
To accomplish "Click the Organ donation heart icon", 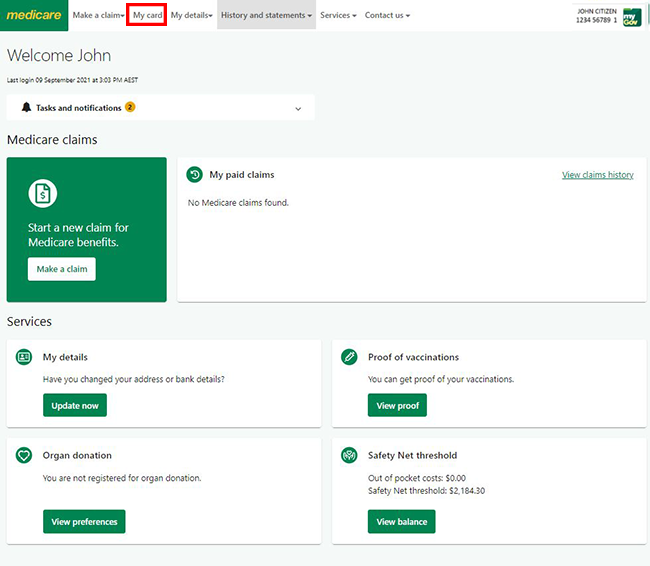I will (24, 455).
